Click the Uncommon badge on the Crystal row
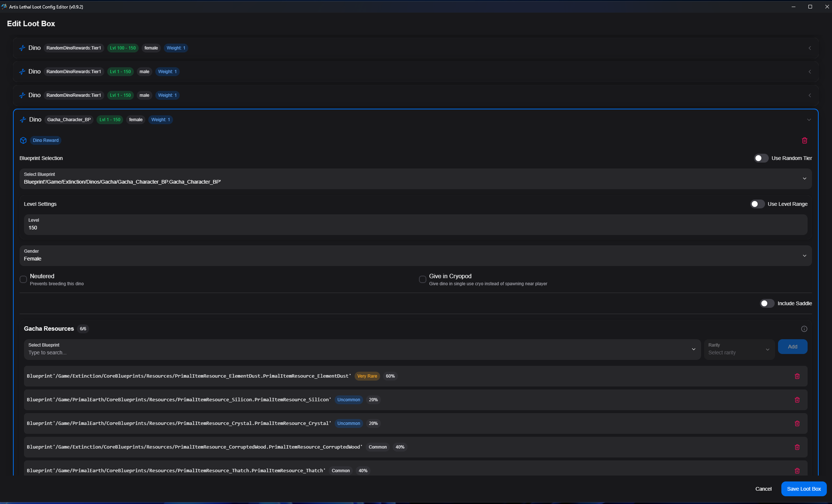Screen dimensions: 832x504 [x=349, y=423]
